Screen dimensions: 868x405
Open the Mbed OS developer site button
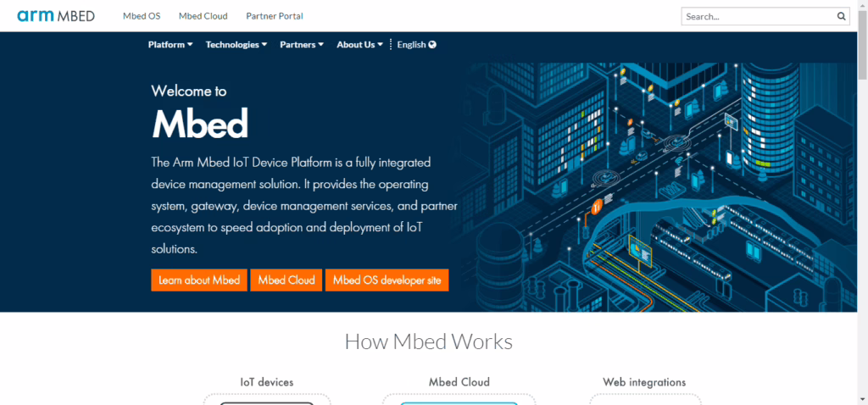pyautogui.click(x=387, y=280)
